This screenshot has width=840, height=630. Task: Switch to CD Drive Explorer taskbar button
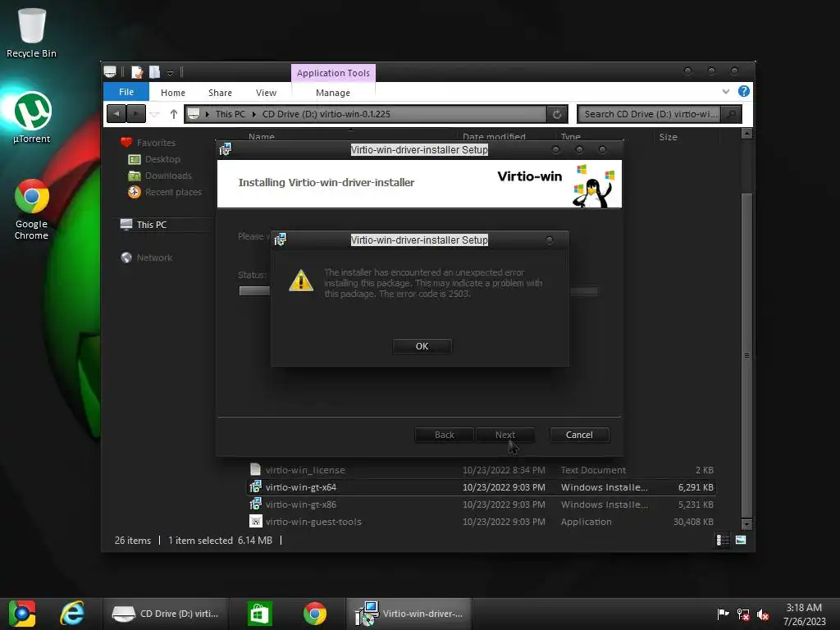point(166,614)
